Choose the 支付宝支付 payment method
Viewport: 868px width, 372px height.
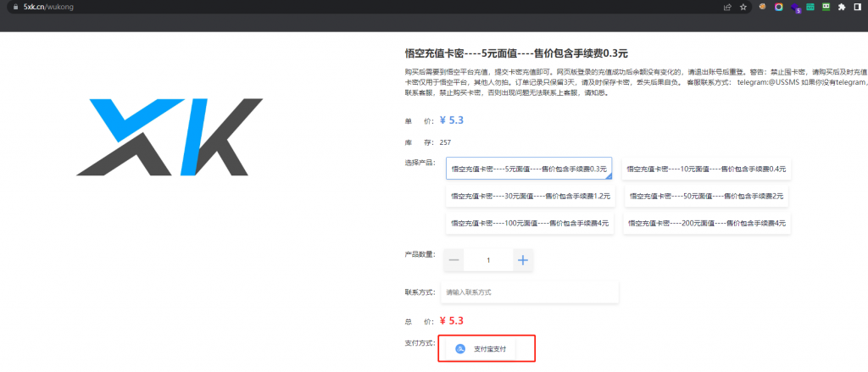tap(481, 349)
